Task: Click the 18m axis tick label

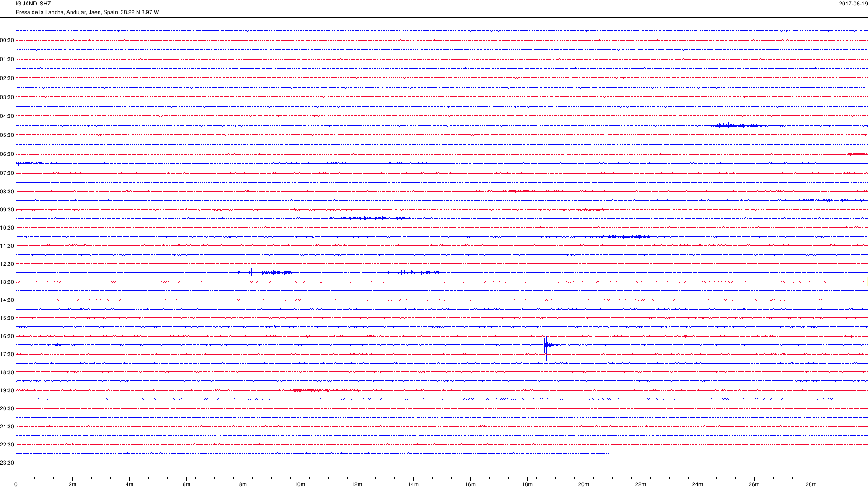Action: pyautogui.click(x=527, y=485)
